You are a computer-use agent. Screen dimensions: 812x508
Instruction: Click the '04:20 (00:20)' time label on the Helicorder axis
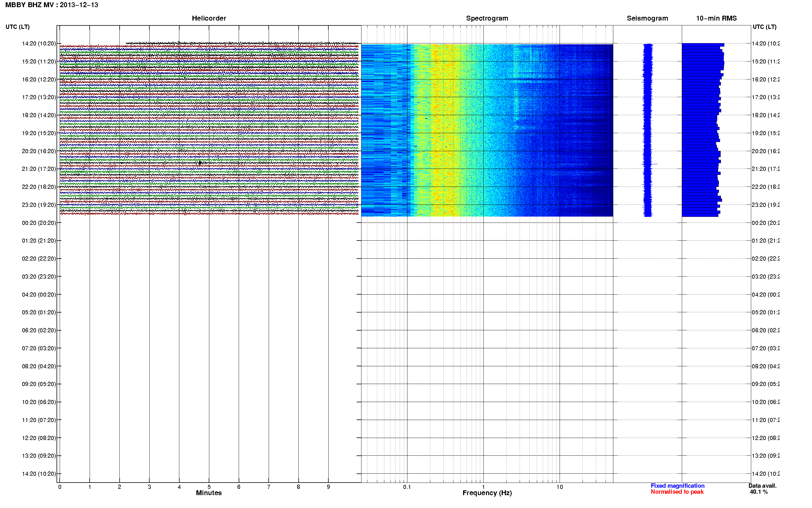point(39,295)
